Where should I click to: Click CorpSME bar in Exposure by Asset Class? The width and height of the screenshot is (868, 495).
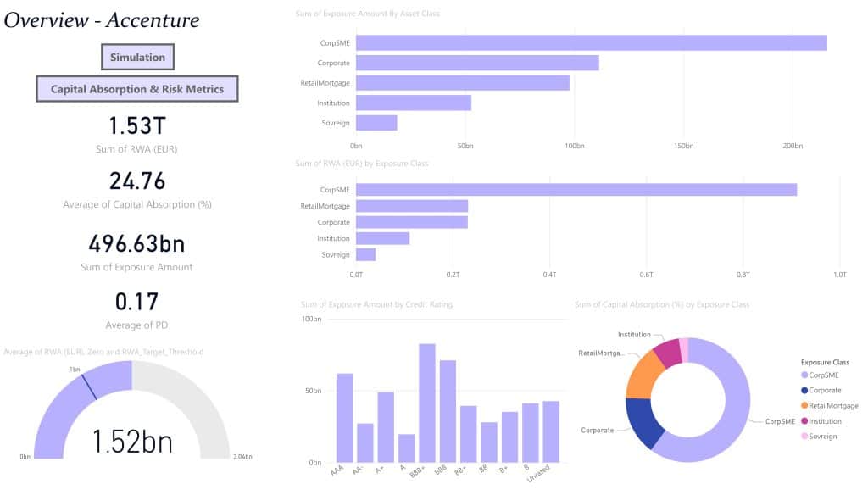point(591,43)
